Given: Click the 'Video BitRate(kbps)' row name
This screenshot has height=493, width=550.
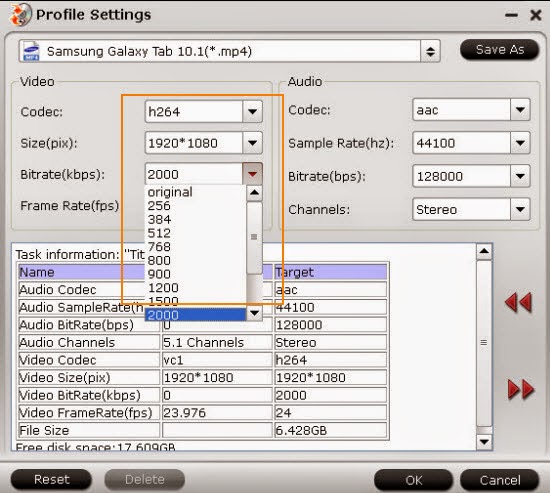Looking at the screenshot, I should [x=89, y=395].
